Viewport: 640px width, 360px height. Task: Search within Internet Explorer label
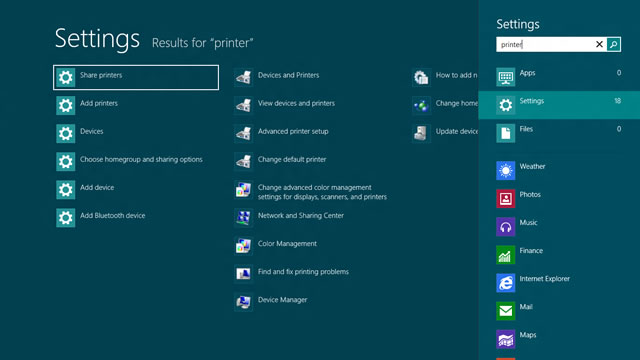(544, 279)
